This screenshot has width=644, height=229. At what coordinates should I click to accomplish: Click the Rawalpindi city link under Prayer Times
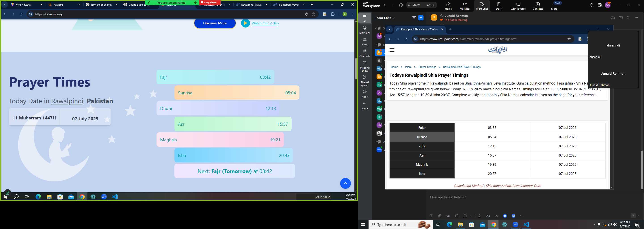point(67,101)
